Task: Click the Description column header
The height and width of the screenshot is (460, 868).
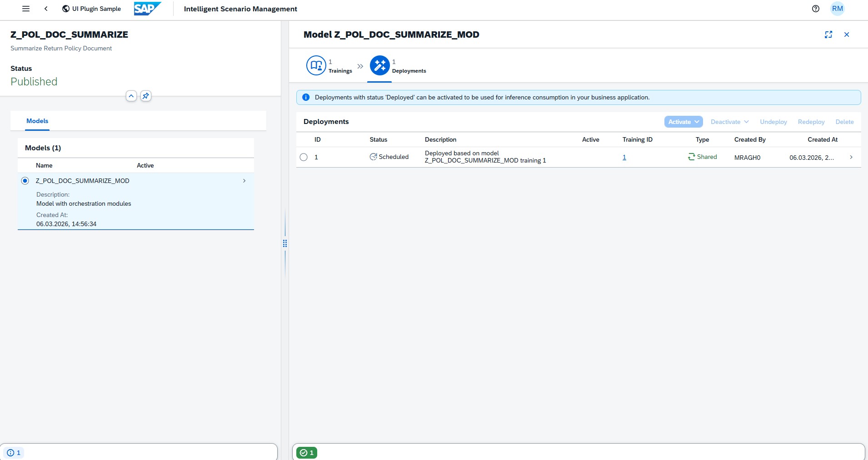Action: (x=440, y=139)
